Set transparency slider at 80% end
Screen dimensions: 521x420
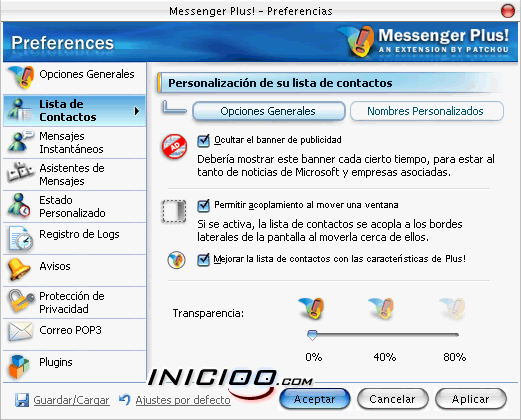(x=456, y=334)
